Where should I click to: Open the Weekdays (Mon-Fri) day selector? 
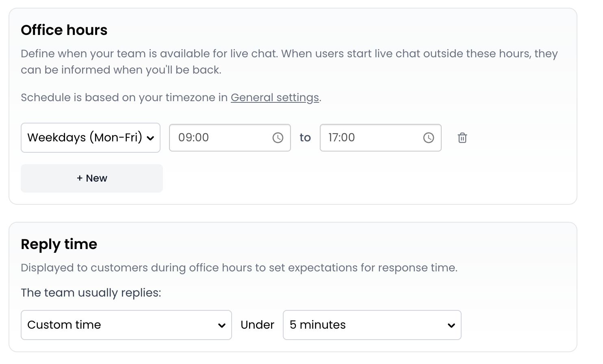pyautogui.click(x=85, y=138)
